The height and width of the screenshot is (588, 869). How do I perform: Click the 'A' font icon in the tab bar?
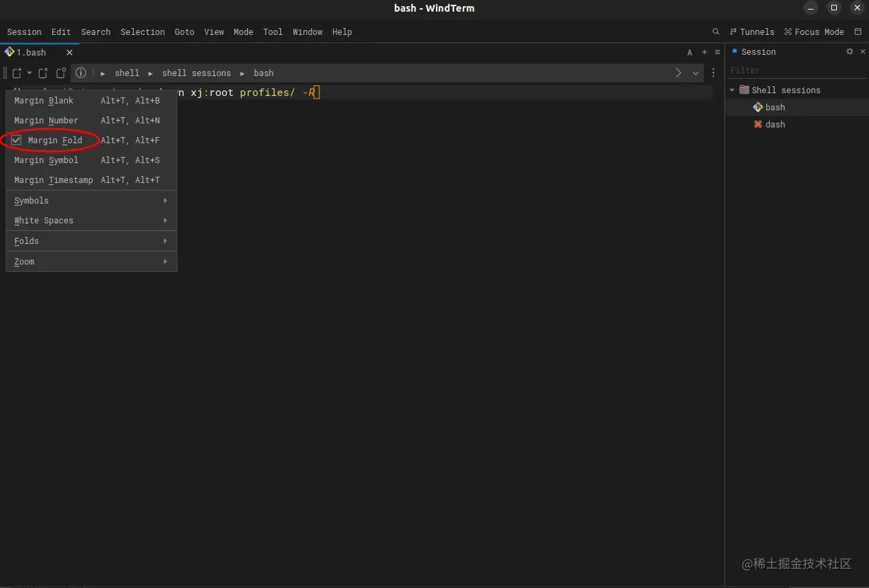pos(690,52)
